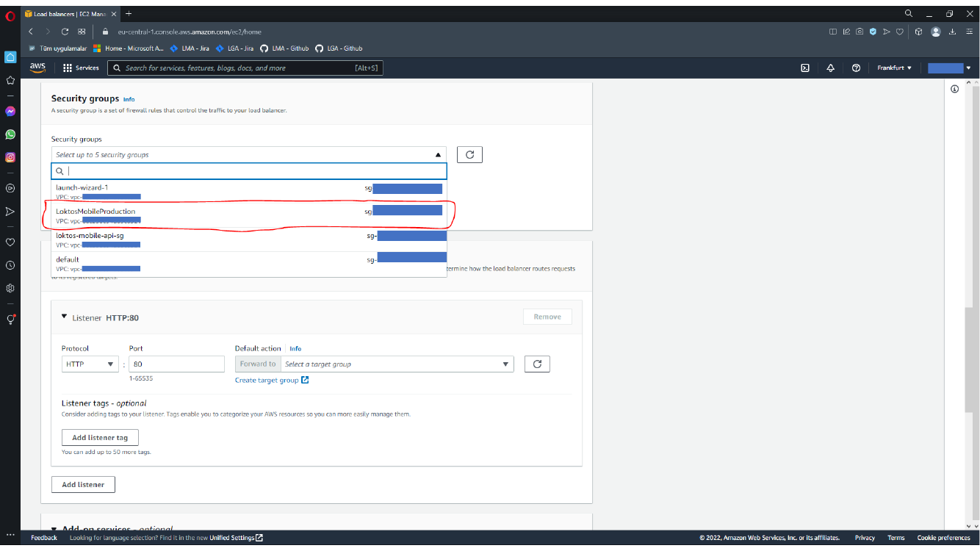Open the account menu dropdown

[x=949, y=68]
